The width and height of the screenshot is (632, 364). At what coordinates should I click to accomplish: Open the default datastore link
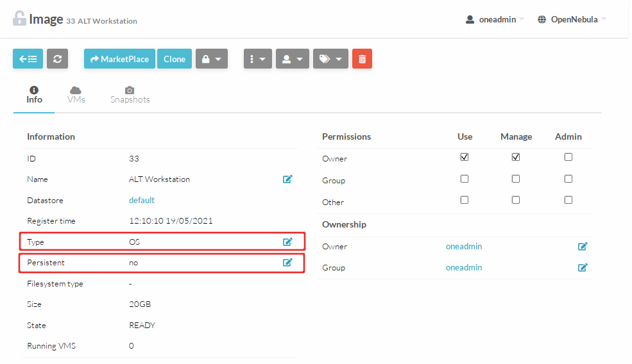click(x=141, y=200)
